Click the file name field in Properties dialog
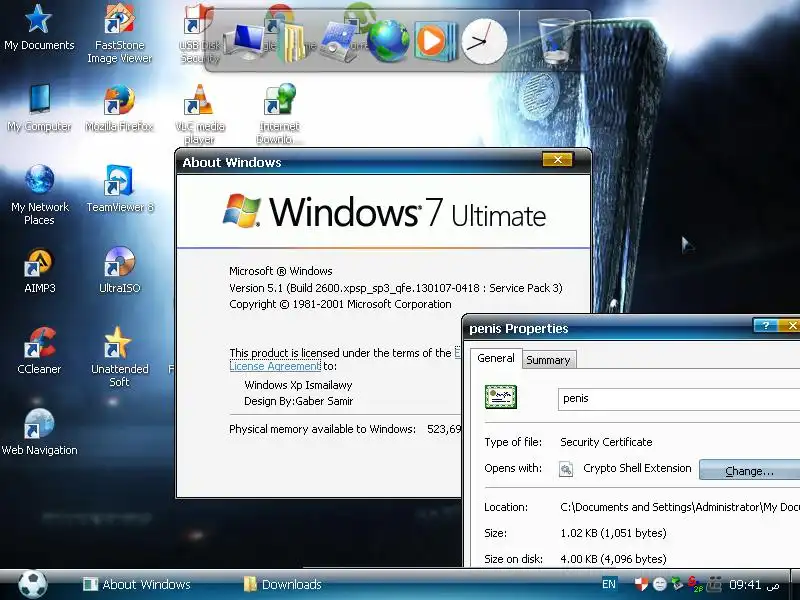 (x=679, y=399)
